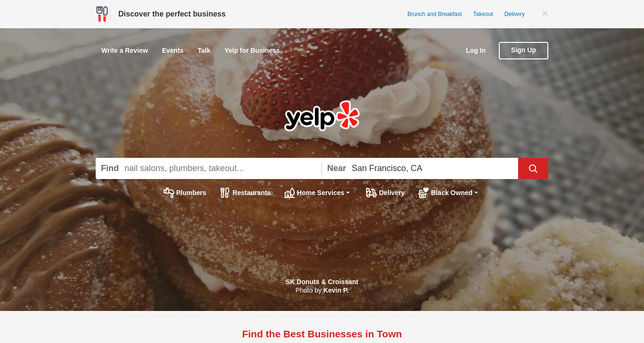The width and height of the screenshot is (644, 343).
Task: Click the Delivery scooter icon
Action: pos(371,193)
